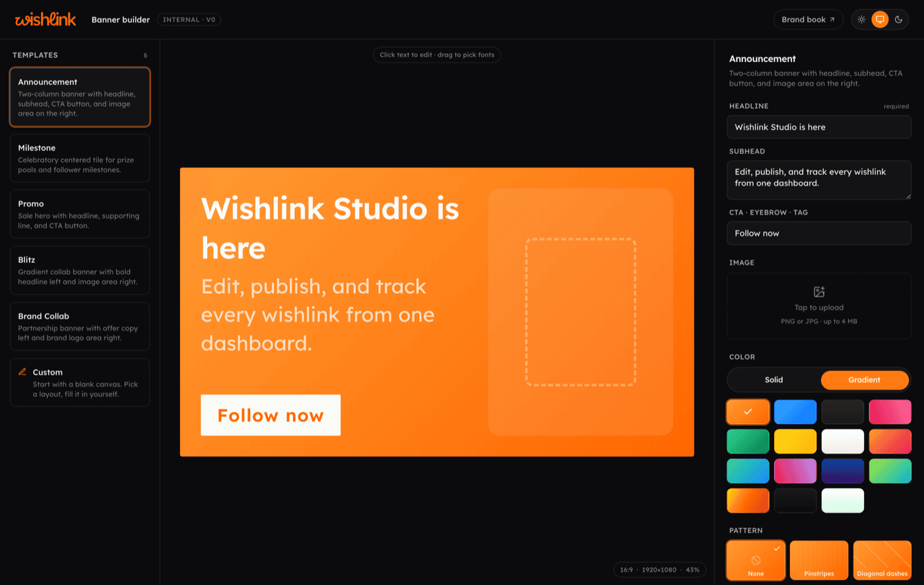
Task: Click the 'required' label beside Headline
Action: (x=896, y=106)
